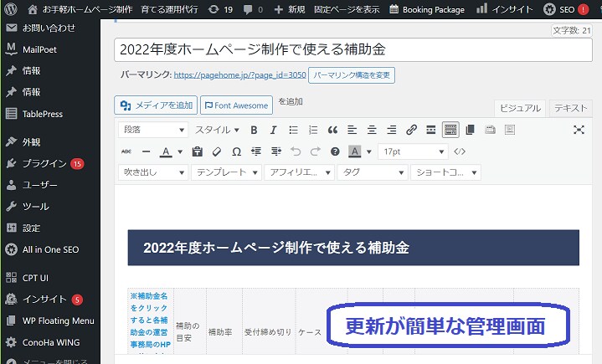The image size is (602, 364).
Task: Click the Font Awesome button
Action: pos(236,105)
